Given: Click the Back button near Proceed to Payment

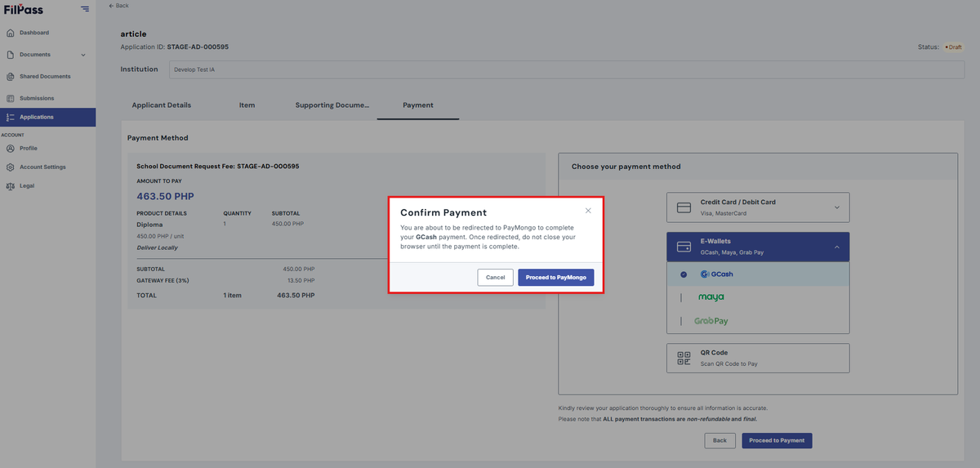Looking at the screenshot, I should pos(719,440).
